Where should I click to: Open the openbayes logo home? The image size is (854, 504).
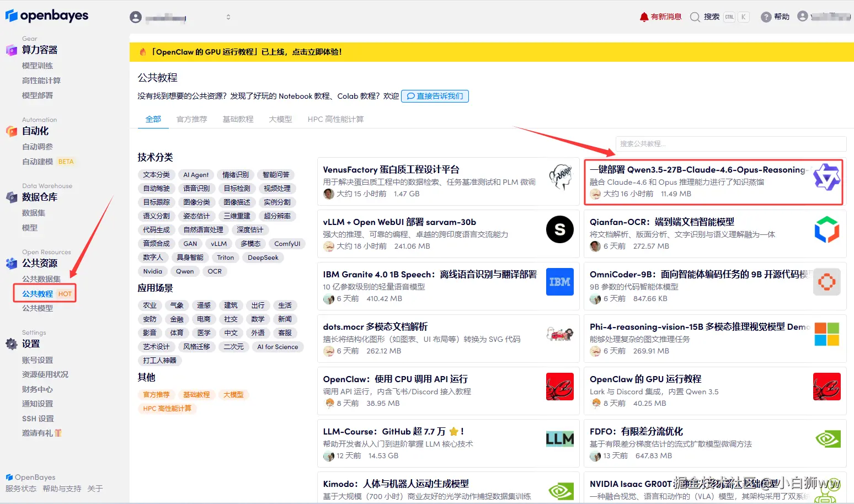[47, 15]
